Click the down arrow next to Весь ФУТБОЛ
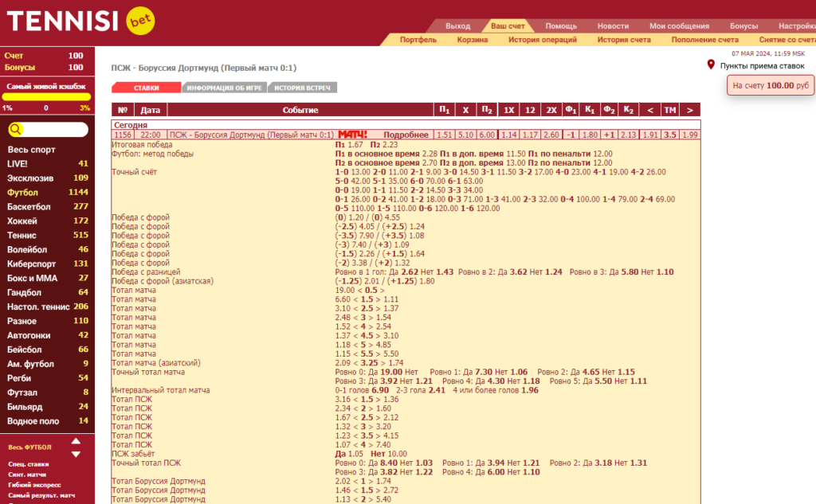816x504 pixels. point(76,454)
